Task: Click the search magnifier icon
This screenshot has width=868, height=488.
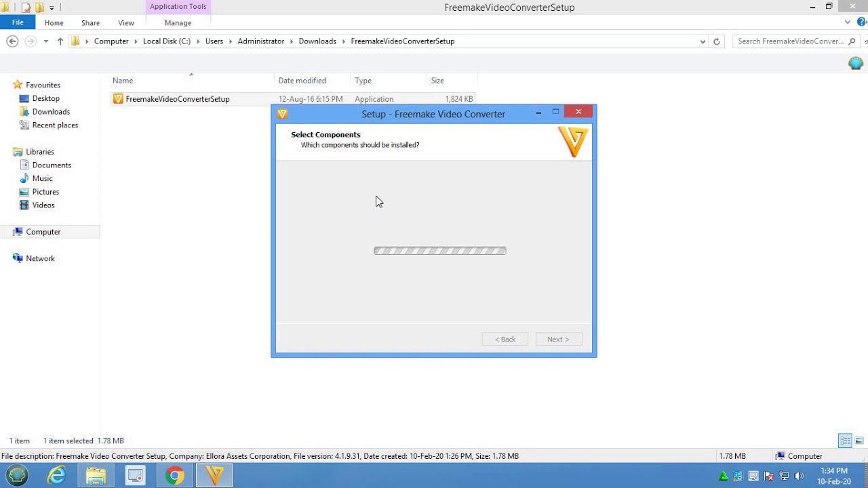Action: [x=852, y=41]
